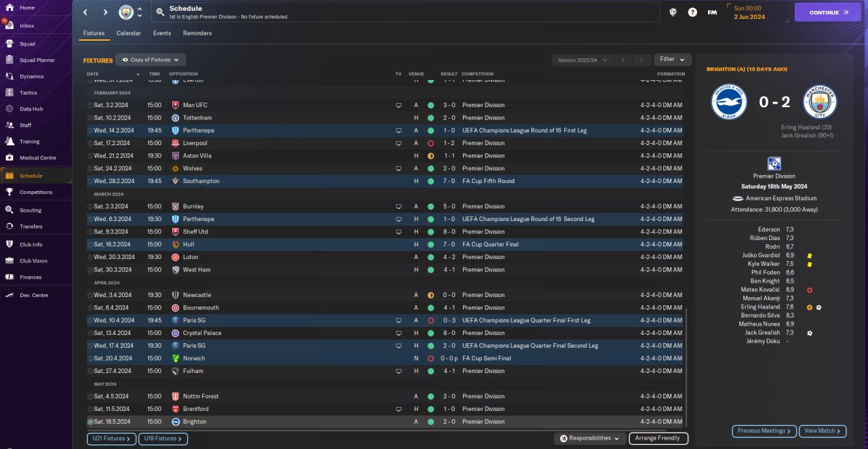
Task: Switch to the Fixtures tab
Action: point(94,33)
